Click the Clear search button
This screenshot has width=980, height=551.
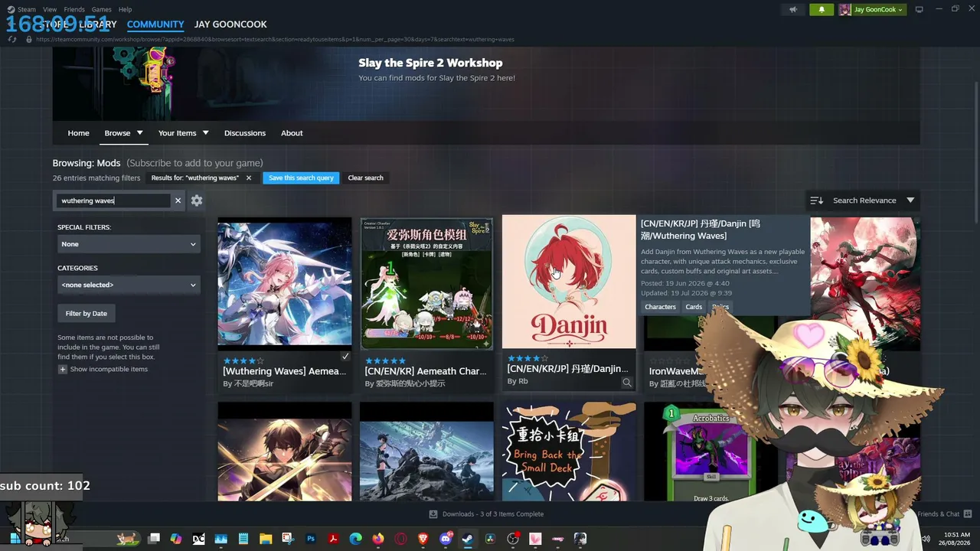point(365,178)
